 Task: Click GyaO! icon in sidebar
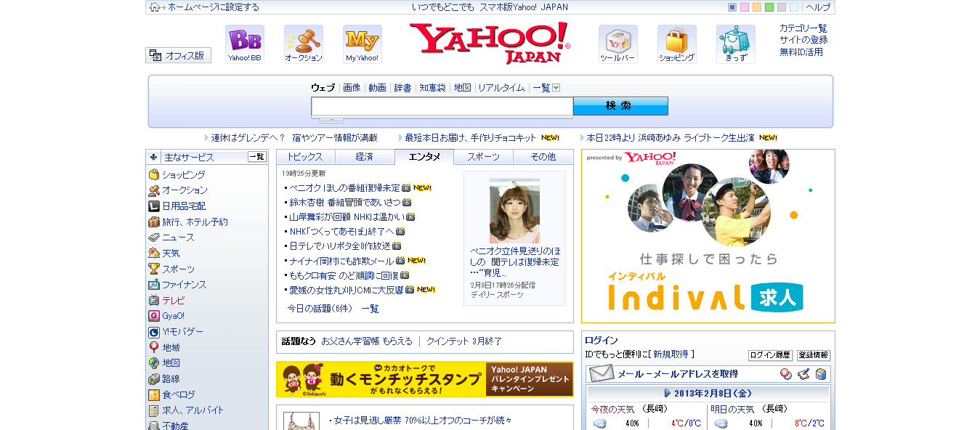(x=154, y=316)
